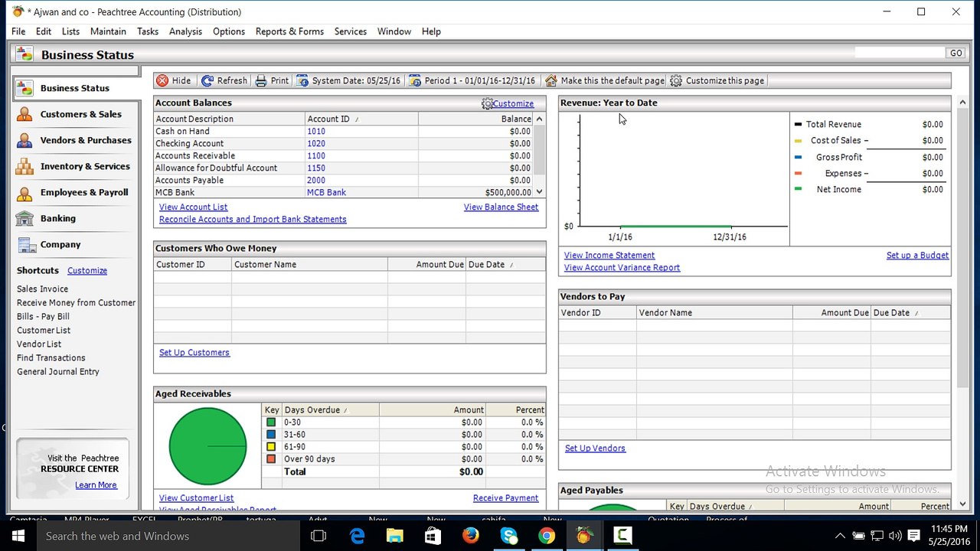Viewport: 980px width, 551px height.
Task: Click the Set Up Customers link
Action: point(194,353)
